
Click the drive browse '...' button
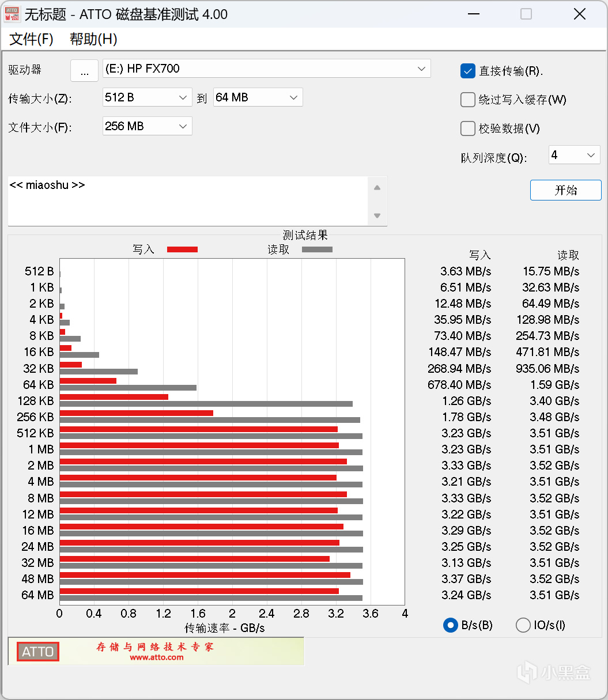(x=85, y=71)
